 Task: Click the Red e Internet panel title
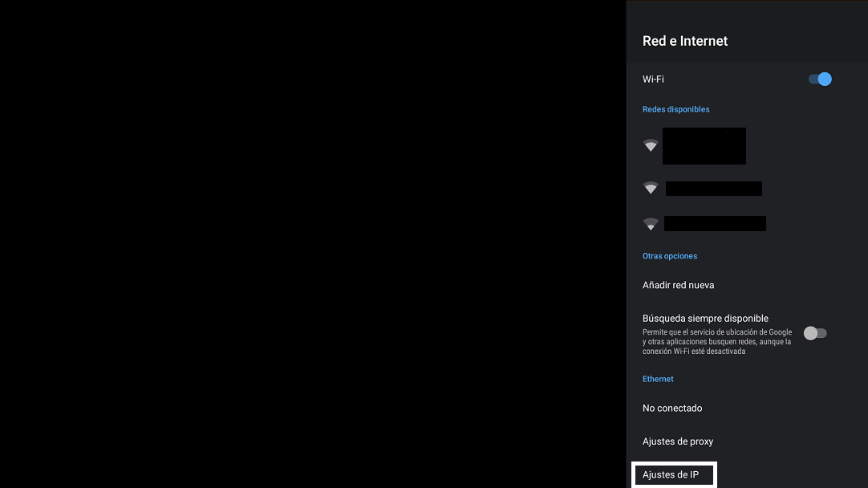tap(685, 41)
